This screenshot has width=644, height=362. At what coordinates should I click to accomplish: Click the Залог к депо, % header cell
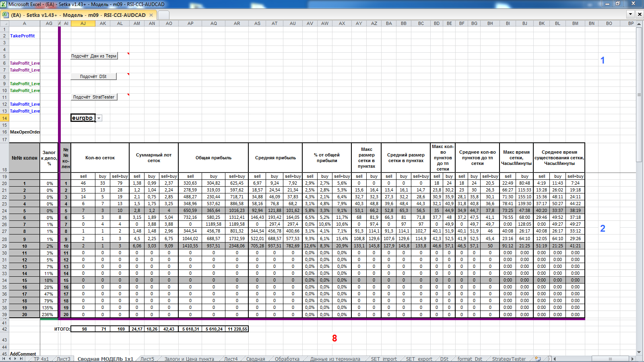click(x=49, y=158)
